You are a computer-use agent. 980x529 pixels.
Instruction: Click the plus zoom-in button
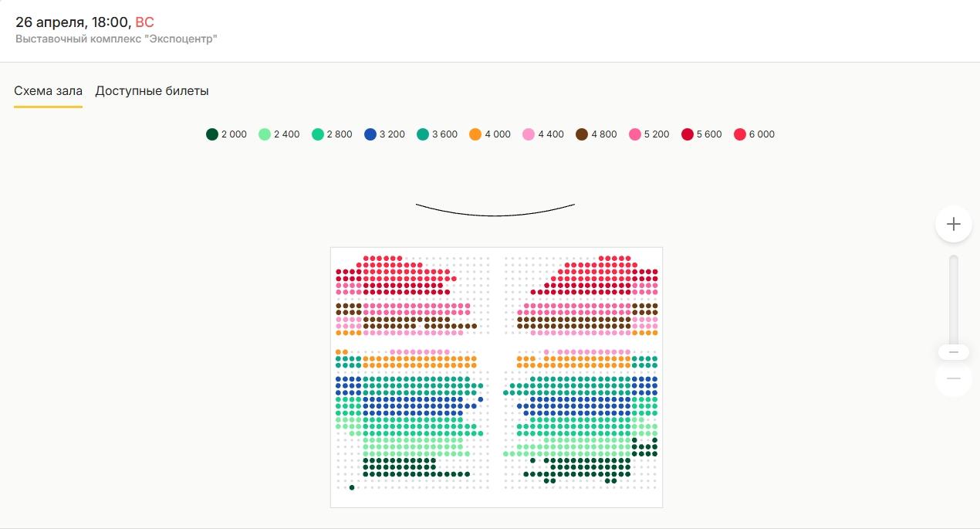tap(954, 224)
